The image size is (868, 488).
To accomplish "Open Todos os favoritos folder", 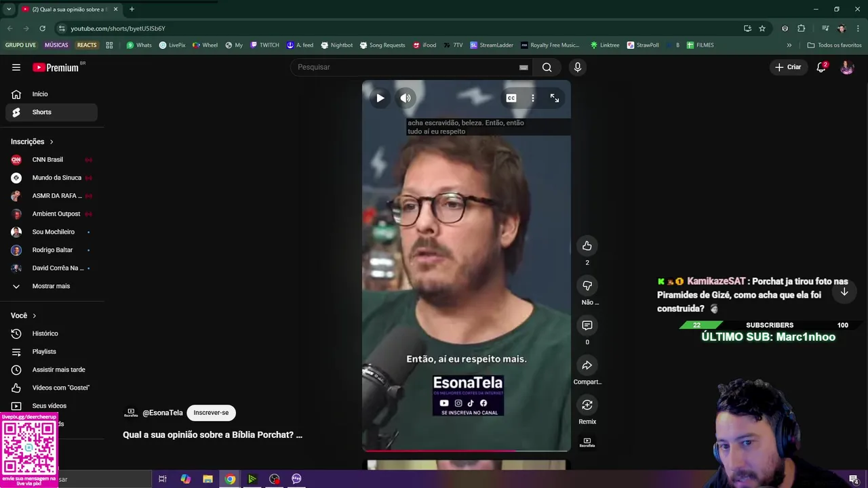I will pyautogui.click(x=834, y=45).
